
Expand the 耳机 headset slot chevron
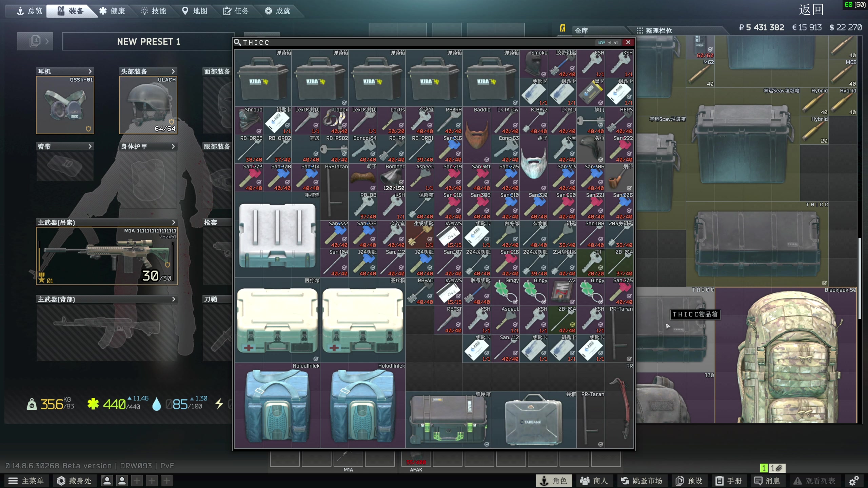coord(90,71)
